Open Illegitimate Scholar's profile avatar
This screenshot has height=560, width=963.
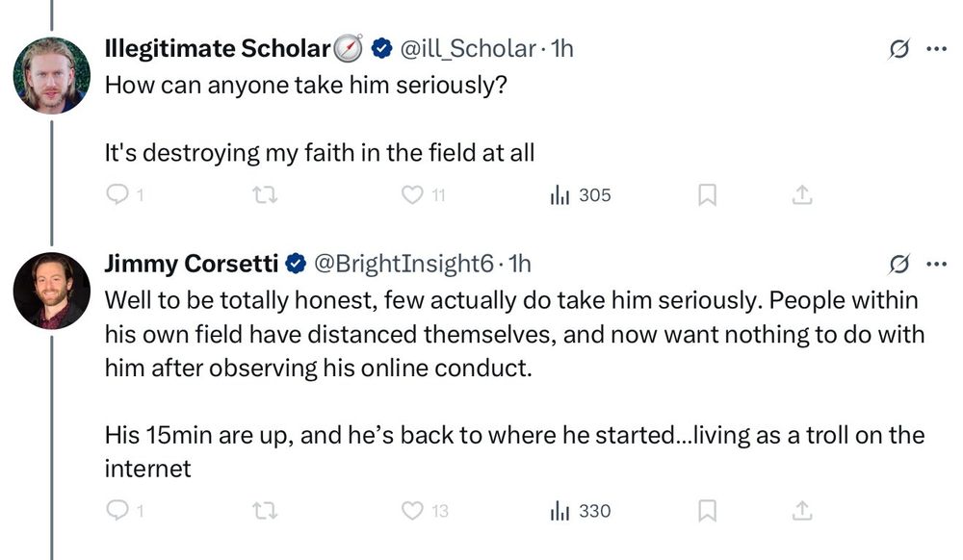pyautogui.click(x=52, y=75)
